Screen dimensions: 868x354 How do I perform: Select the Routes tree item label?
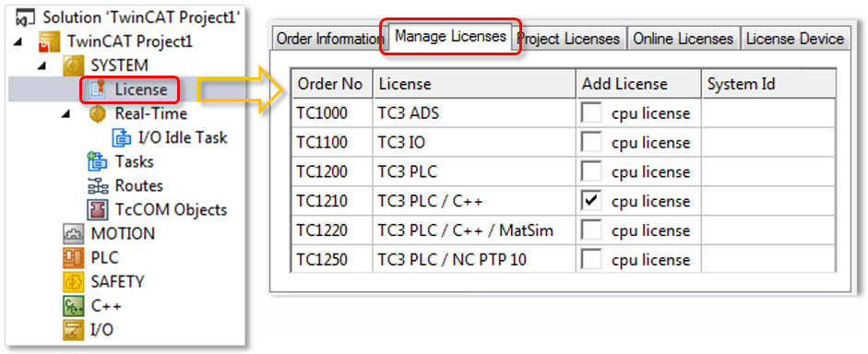[x=139, y=186]
